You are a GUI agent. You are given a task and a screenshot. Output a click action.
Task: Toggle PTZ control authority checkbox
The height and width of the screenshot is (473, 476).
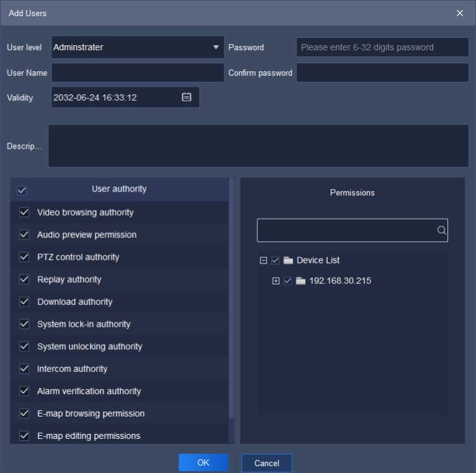[25, 257]
